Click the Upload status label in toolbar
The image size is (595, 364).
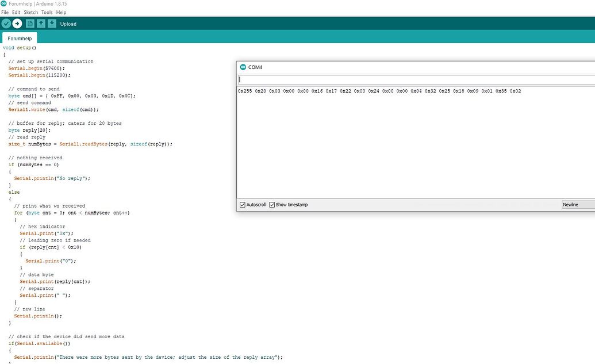click(x=68, y=24)
